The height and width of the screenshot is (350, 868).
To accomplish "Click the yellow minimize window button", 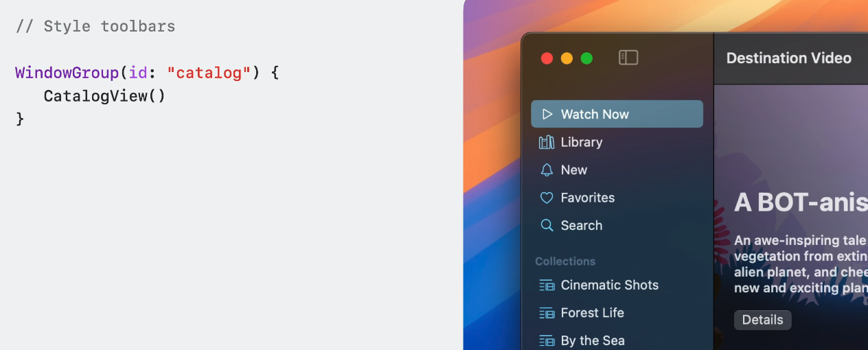I will coord(567,58).
